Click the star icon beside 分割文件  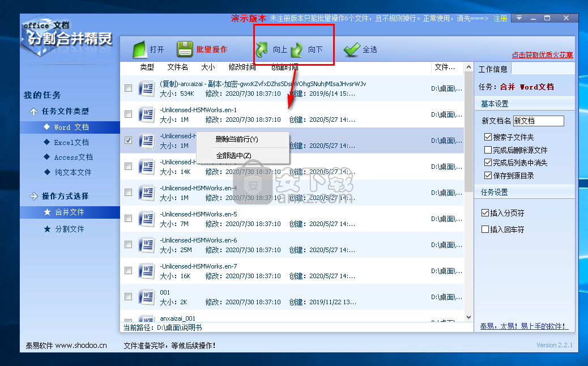tap(47, 229)
